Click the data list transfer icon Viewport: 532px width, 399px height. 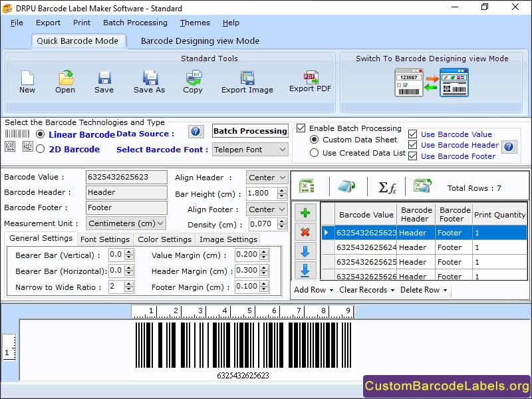pyautogui.click(x=346, y=186)
